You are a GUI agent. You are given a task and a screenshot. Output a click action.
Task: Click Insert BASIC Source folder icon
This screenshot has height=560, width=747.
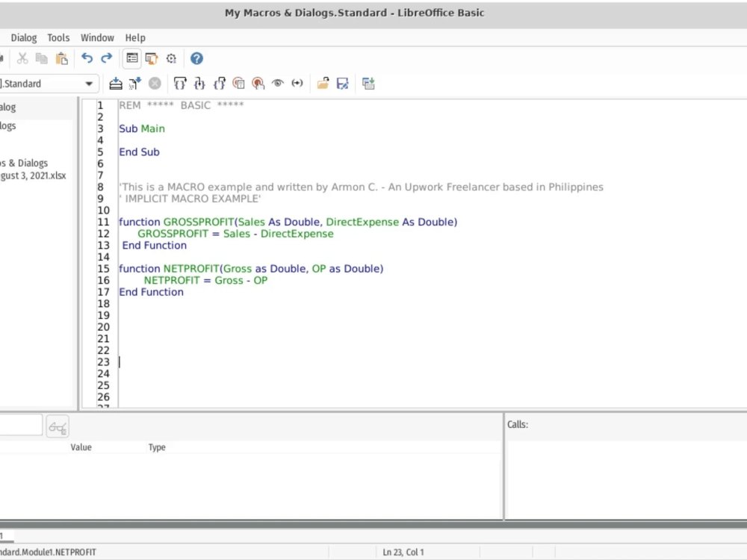(x=323, y=84)
